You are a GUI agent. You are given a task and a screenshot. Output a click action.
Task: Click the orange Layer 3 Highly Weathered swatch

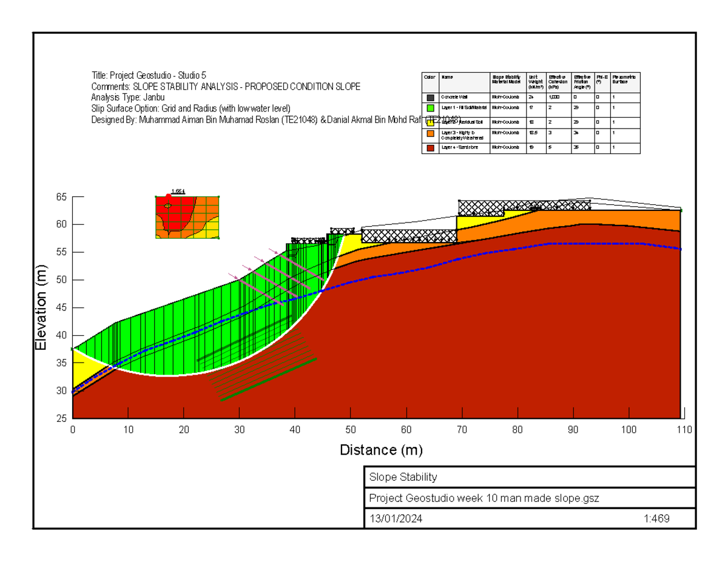(430, 134)
